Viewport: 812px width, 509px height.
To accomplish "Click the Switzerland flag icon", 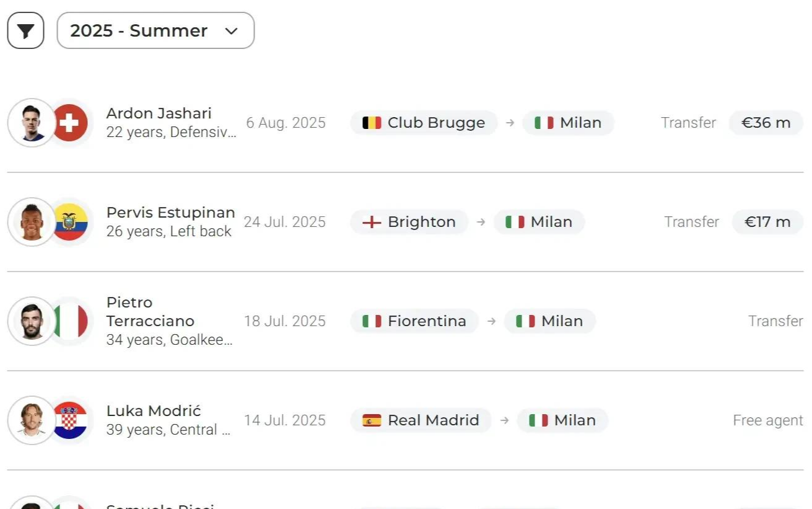I will tap(69, 123).
